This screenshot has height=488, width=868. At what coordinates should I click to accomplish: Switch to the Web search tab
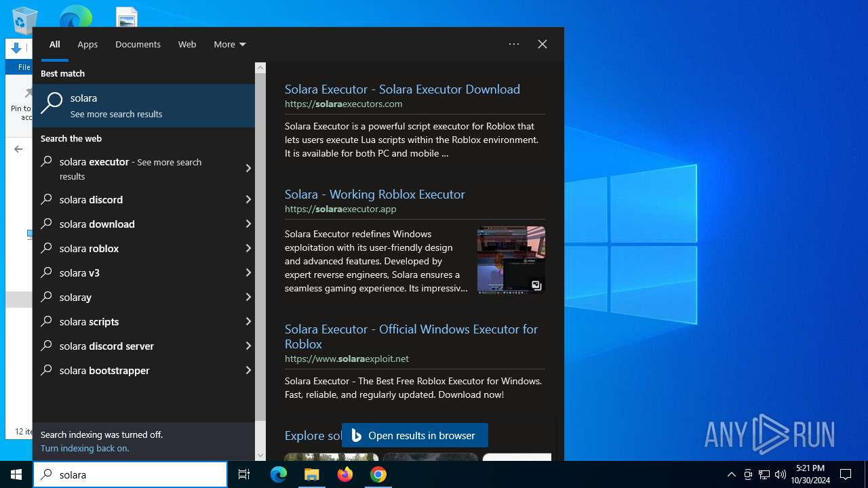(x=187, y=44)
